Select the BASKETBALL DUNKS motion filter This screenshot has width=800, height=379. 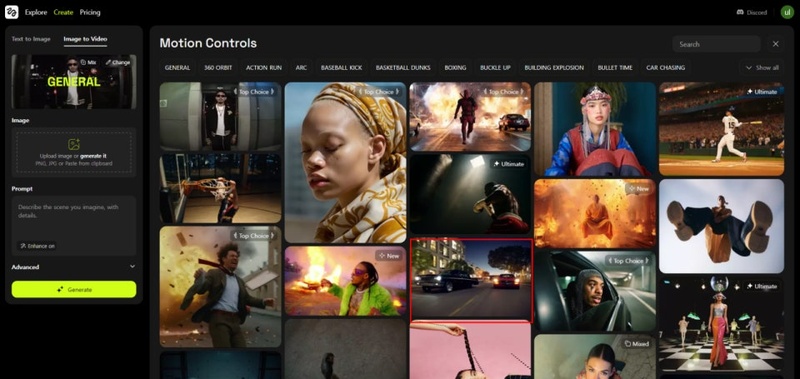coord(403,67)
